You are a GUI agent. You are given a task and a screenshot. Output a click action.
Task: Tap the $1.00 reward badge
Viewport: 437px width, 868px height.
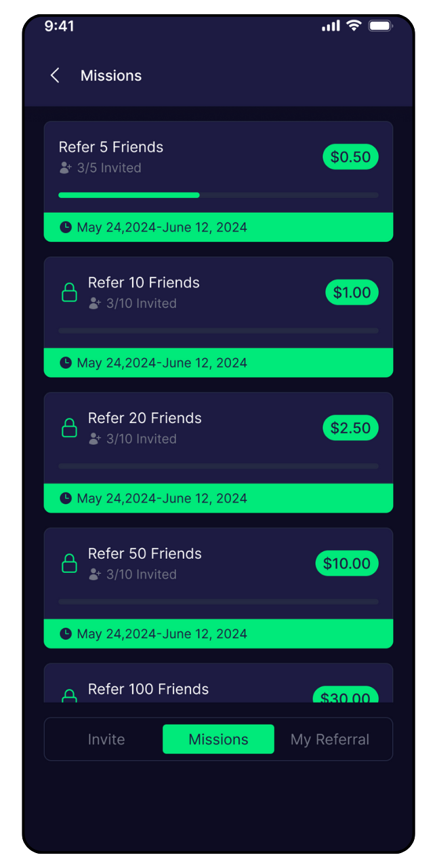coord(352,292)
